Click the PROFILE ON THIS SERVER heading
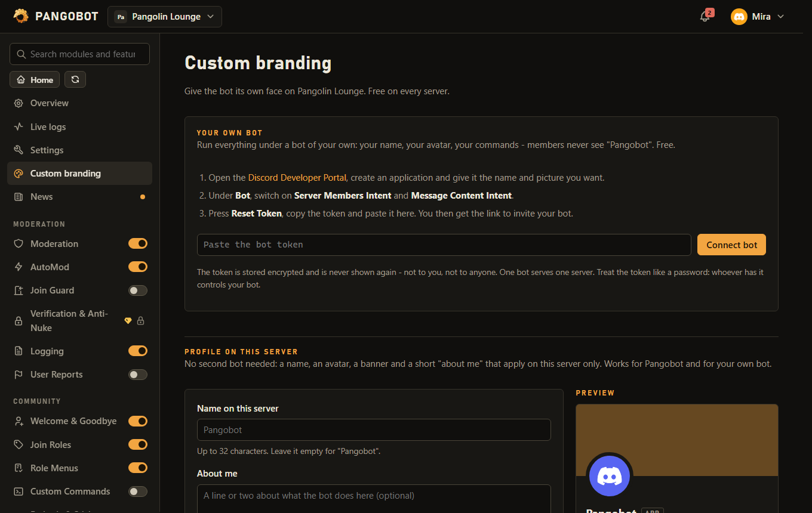The width and height of the screenshot is (812, 513). (x=241, y=352)
